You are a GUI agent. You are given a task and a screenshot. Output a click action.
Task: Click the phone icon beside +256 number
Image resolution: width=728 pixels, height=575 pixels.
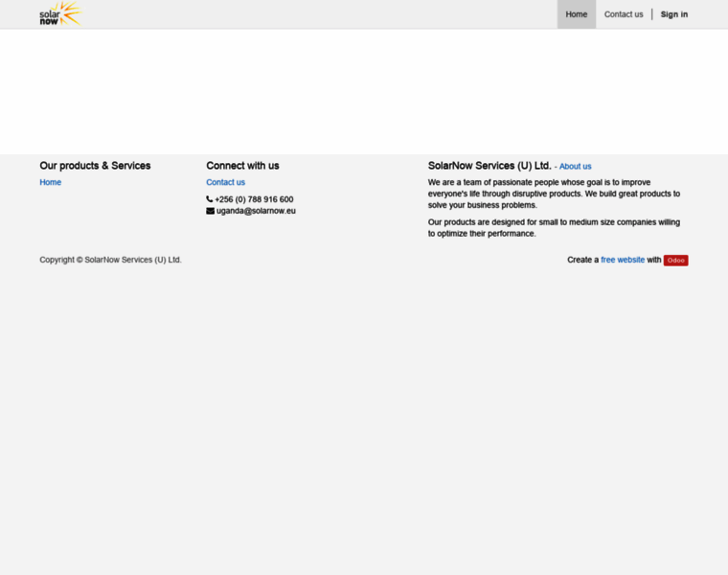point(210,198)
